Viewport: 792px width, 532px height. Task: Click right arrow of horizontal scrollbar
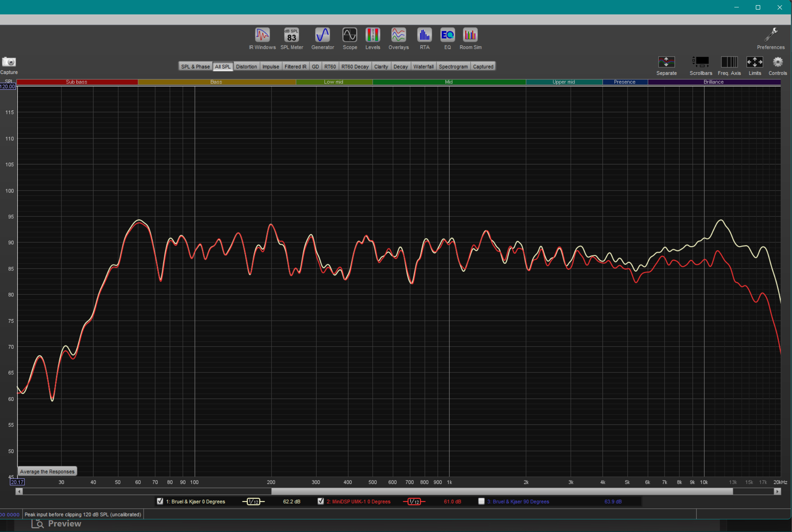[x=777, y=491]
